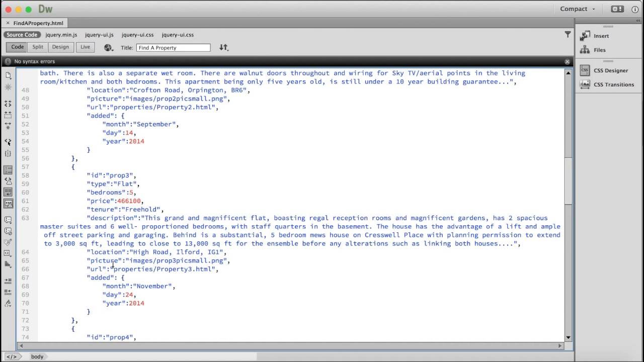Toggle Highlight Invalid Code
Viewport: 644px width, 362px height.
point(8,181)
